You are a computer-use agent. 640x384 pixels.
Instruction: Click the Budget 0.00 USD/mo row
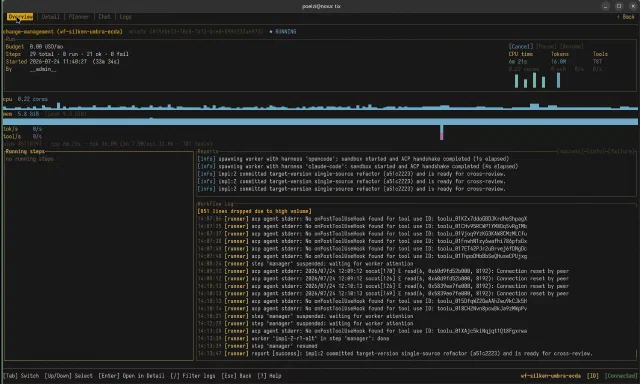click(34, 47)
